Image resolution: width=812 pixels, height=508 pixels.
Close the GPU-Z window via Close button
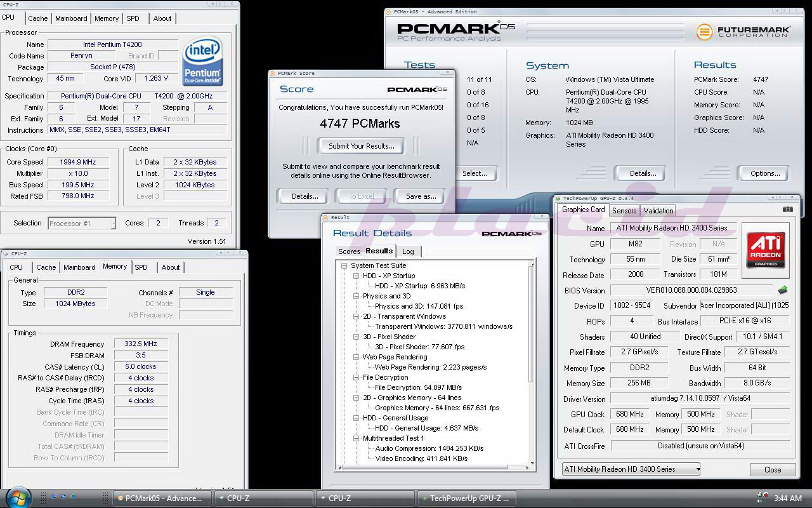(773, 470)
